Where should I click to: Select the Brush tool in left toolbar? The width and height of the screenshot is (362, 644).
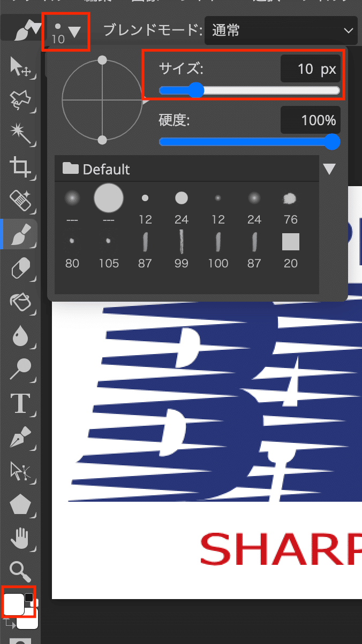click(20, 234)
